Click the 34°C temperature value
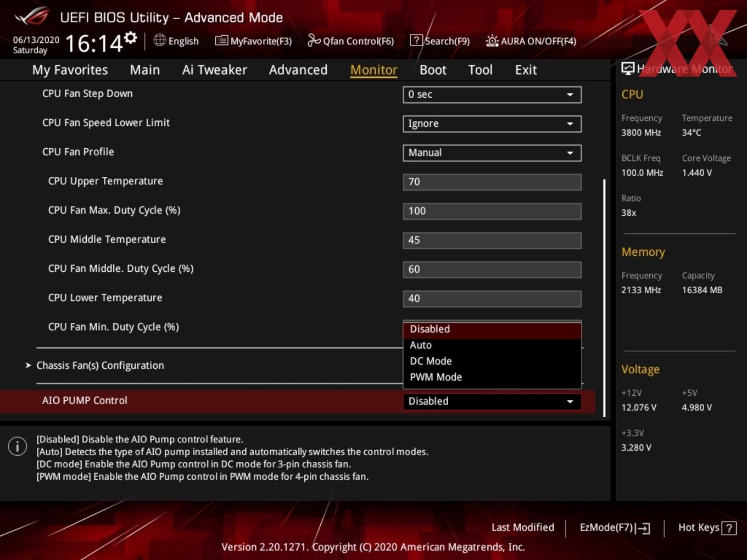Image resolution: width=747 pixels, height=560 pixels. (692, 133)
